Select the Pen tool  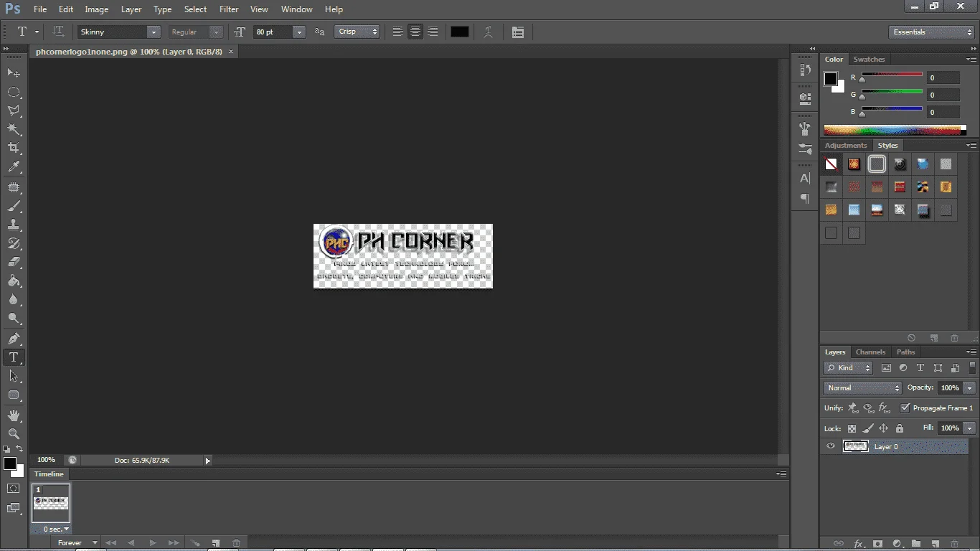pos(14,339)
